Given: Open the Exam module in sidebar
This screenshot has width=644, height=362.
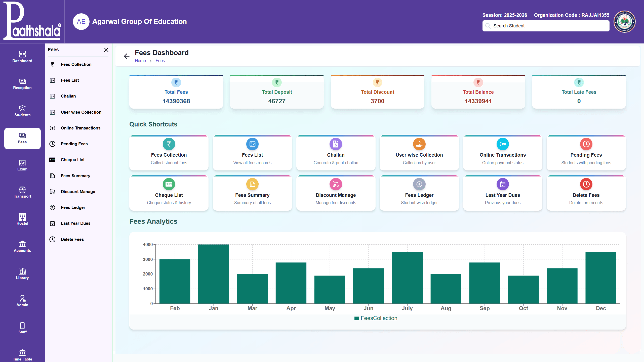Looking at the screenshot, I should (22, 165).
